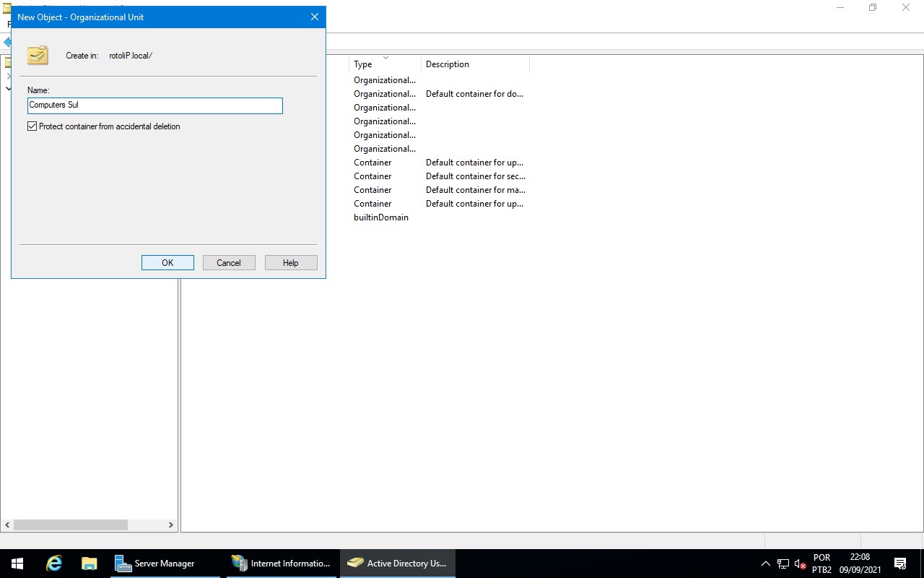
Task: Uncheck Protect container from accidental deletion
Action: pos(32,126)
